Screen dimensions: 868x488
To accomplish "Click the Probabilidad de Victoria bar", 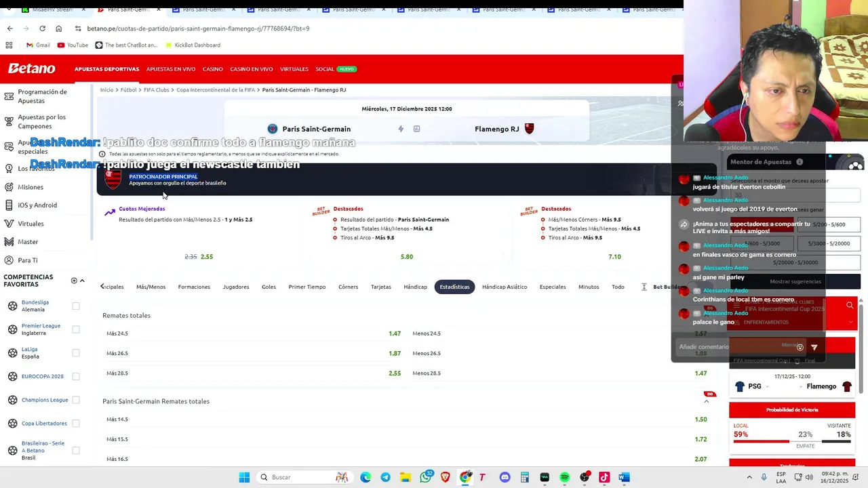I will click(x=792, y=441).
